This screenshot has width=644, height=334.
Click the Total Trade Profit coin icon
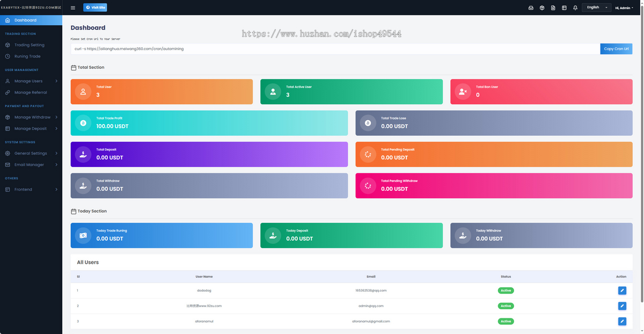[x=83, y=123]
